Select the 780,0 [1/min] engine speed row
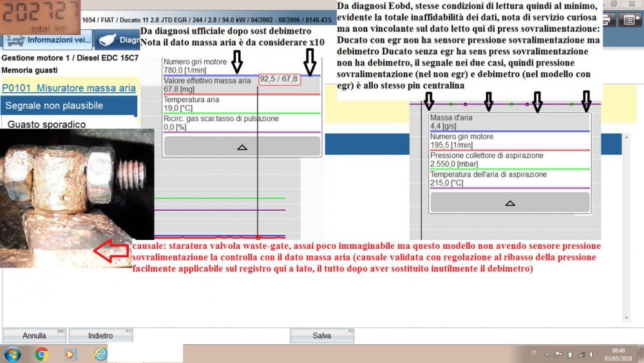The height and width of the screenshot is (363, 644). coord(242,66)
